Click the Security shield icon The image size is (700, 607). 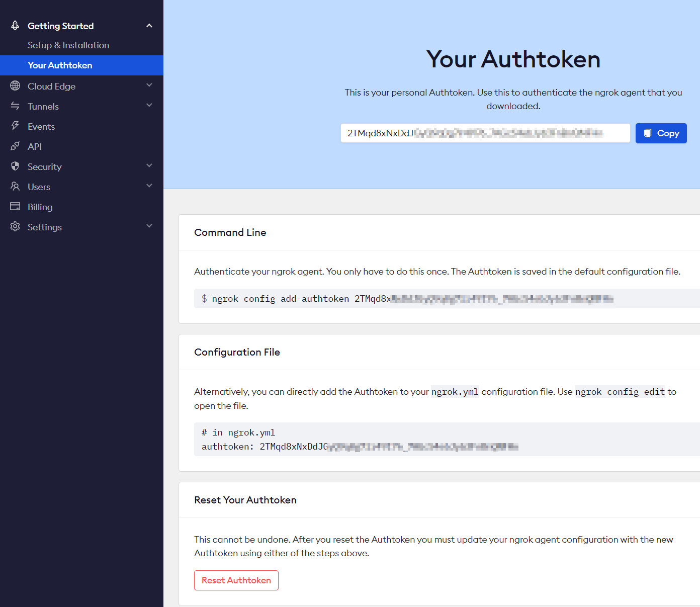15,166
